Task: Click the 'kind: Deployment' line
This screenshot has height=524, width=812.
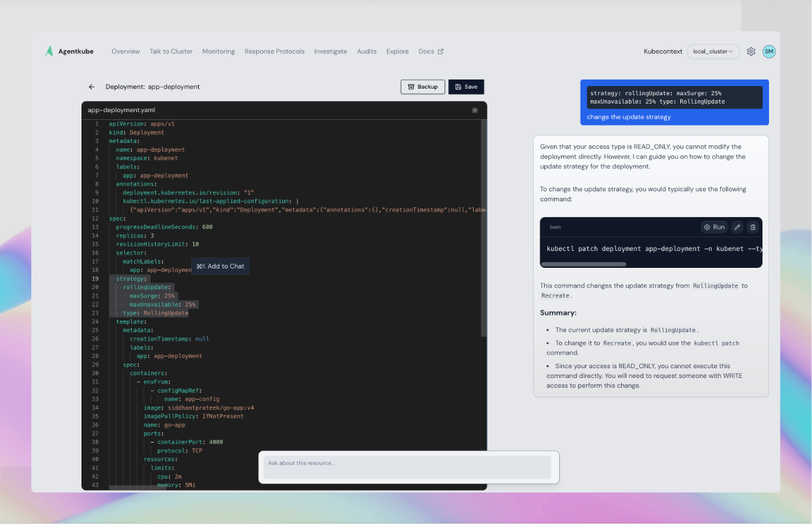Action: (x=137, y=132)
